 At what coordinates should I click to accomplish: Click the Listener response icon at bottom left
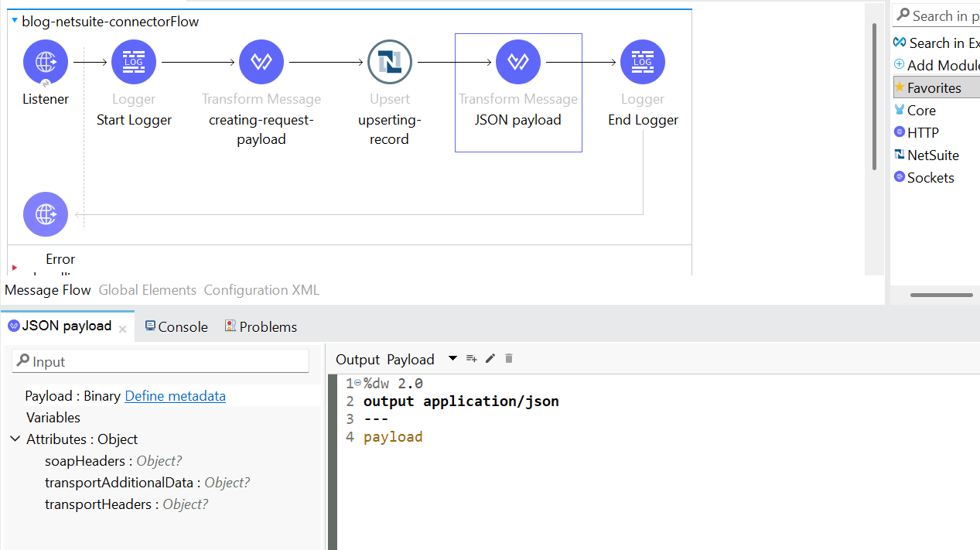(x=46, y=214)
